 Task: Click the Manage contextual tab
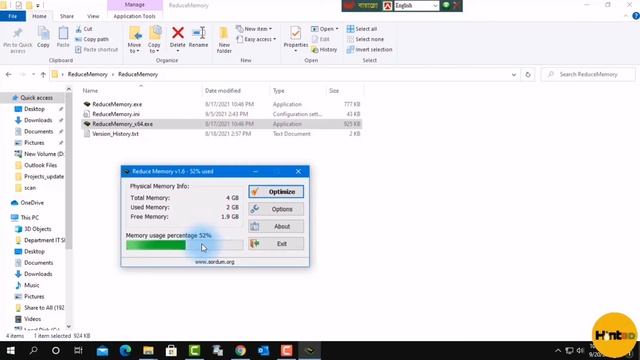[135, 5]
